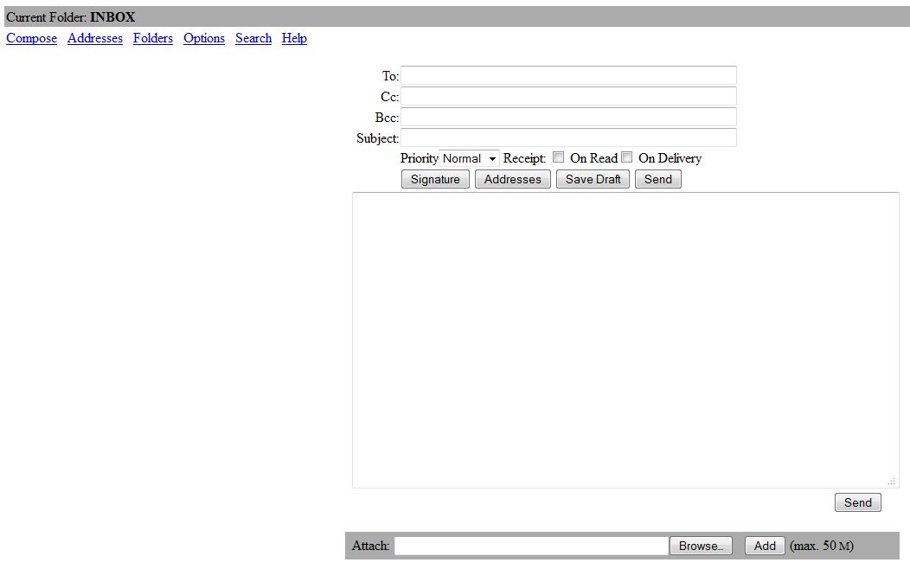
Task: Open the Folders page link
Action: (x=153, y=38)
